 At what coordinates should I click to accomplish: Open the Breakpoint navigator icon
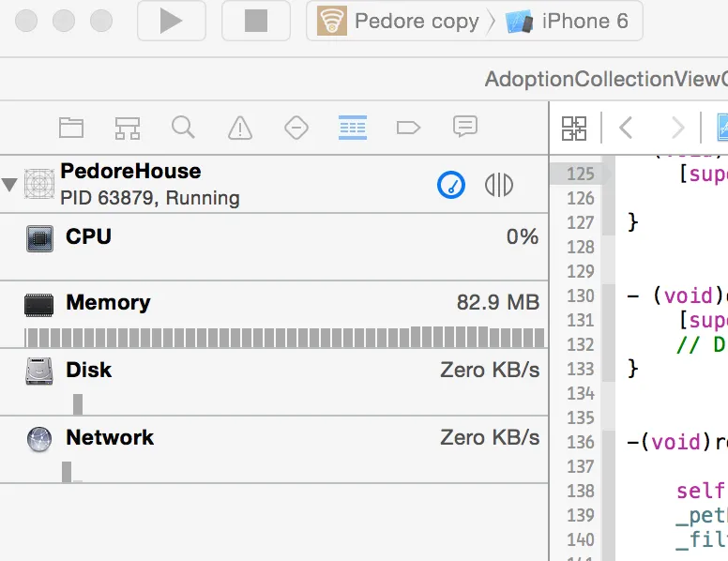pyautogui.click(x=409, y=127)
